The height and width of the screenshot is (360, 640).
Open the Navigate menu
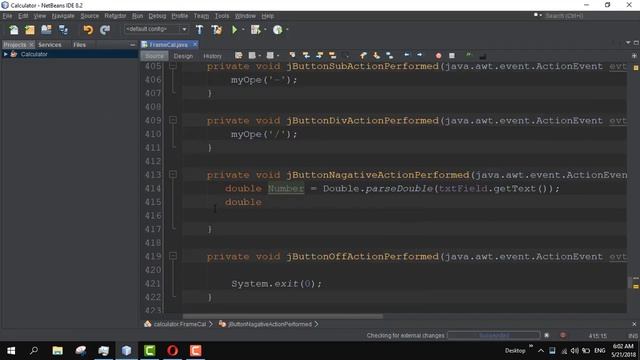63,16
